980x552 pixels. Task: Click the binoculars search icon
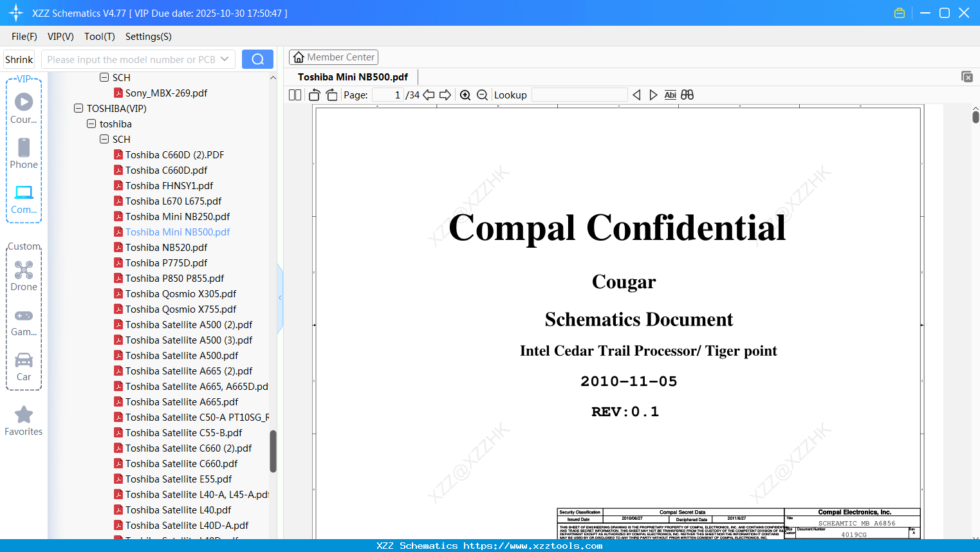point(687,95)
